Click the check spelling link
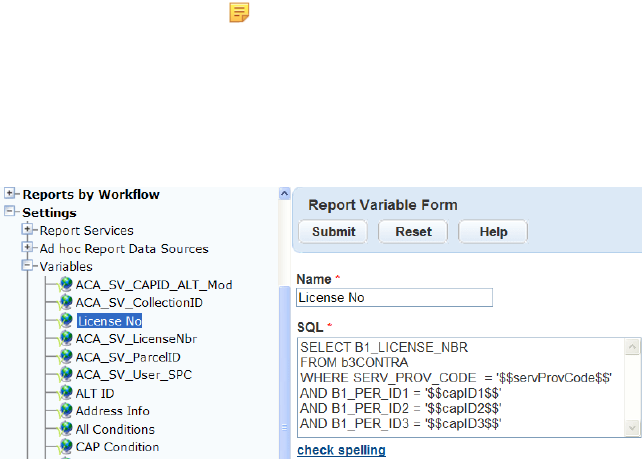 [341, 450]
